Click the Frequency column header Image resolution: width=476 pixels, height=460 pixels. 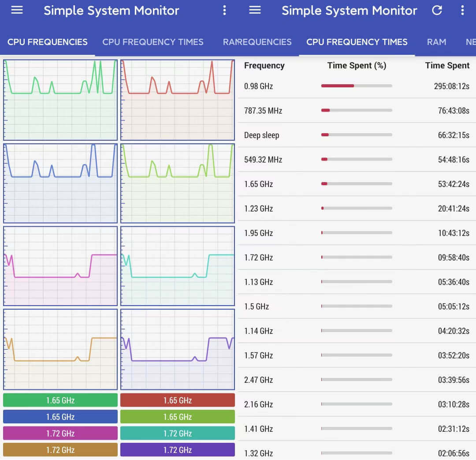click(264, 66)
